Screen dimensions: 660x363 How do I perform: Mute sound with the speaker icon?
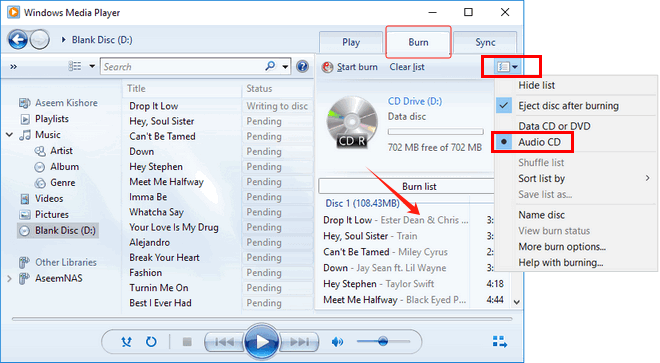tap(337, 342)
